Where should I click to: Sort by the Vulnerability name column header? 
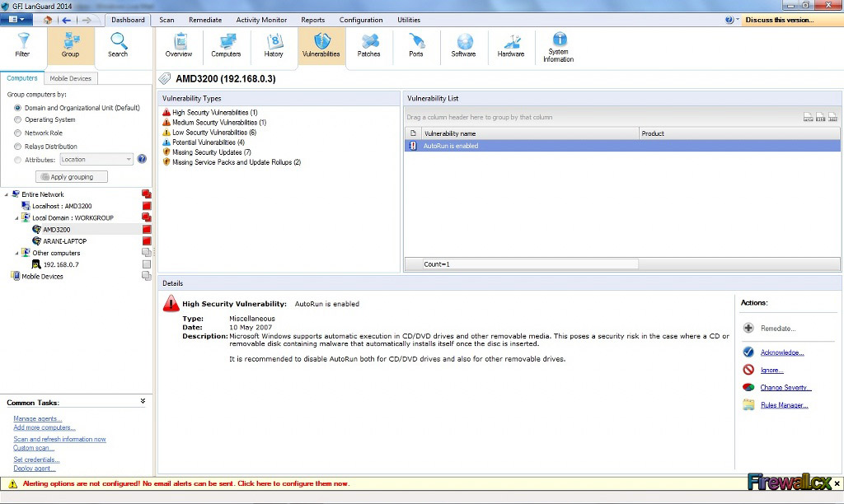530,133
